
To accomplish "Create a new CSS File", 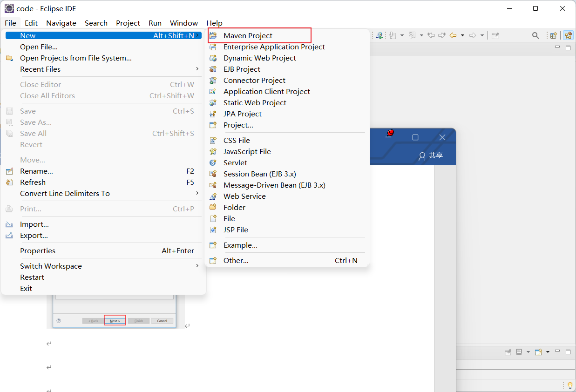I will 287,140.
